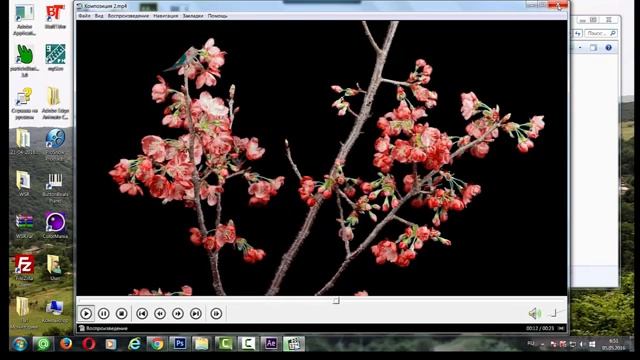Open the Adobe Edge Animate folder

click(x=55, y=103)
